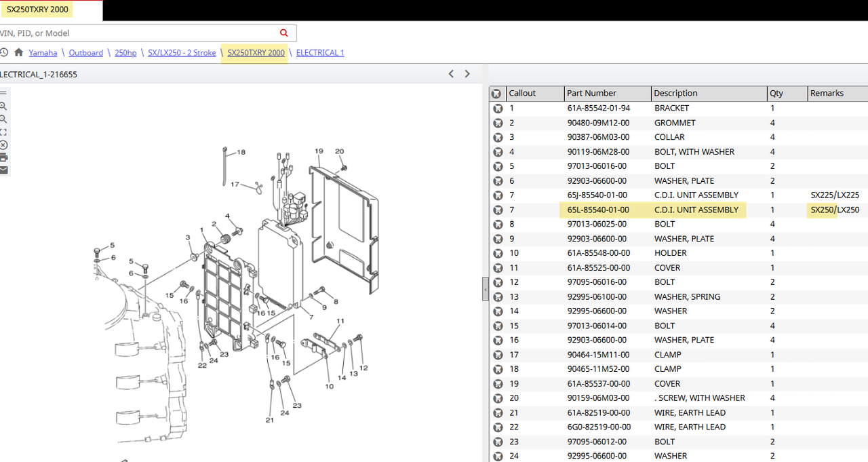The image size is (868, 462).
Task: Sort by Description column header
Action: click(709, 93)
